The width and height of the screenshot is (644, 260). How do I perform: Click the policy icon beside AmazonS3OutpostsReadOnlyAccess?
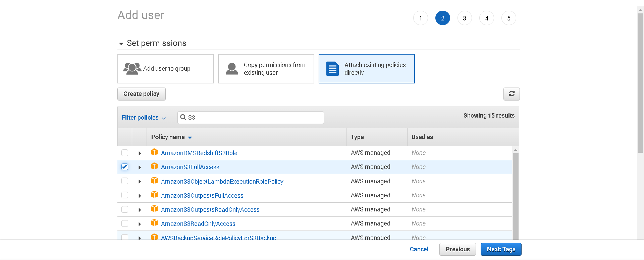click(154, 209)
